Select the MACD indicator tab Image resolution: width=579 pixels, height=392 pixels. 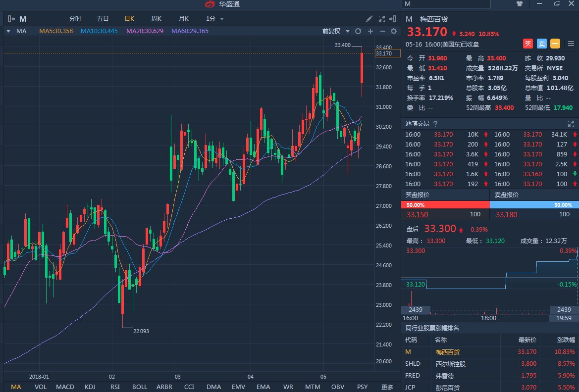(x=65, y=387)
